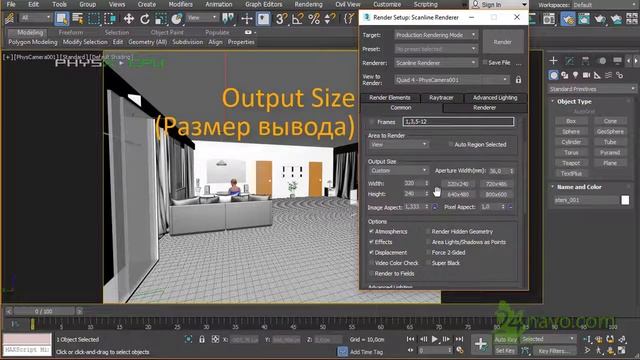This screenshot has height=360, width=640.
Task: Switch to the Renderer tab
Action: [484, 108]
